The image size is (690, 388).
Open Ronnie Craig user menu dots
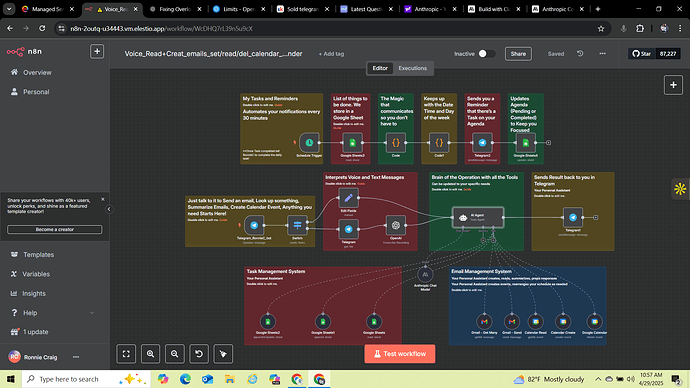point(76,357)
